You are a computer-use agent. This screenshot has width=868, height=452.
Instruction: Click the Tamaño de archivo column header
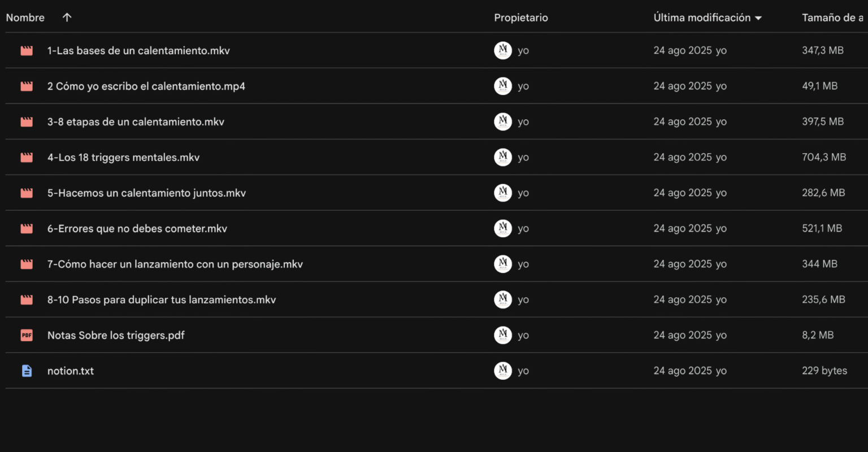tap(832, 18)
